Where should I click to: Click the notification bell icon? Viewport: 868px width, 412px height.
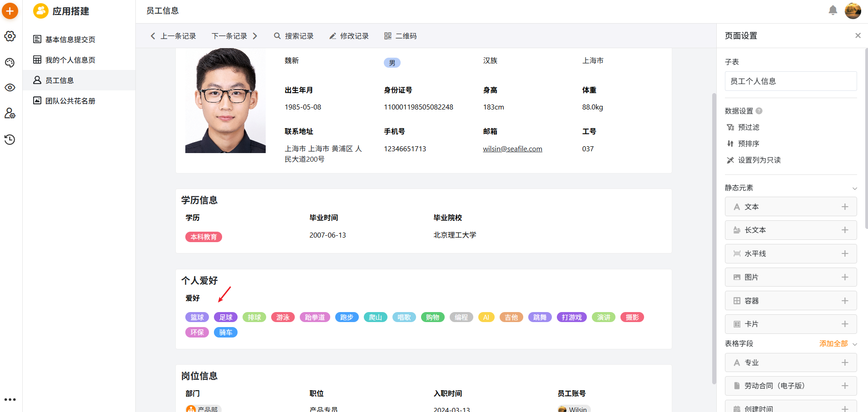pyautogui.click(x=833, y=10)
